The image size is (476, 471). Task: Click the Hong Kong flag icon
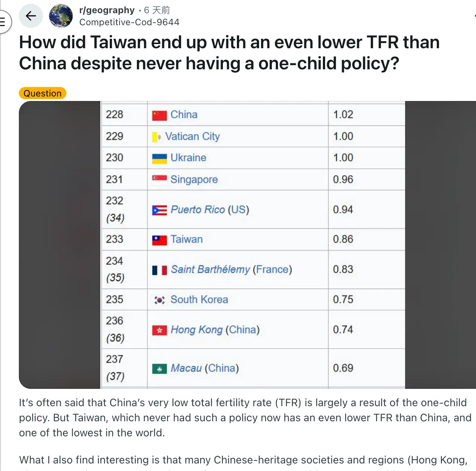tap(159, 330)
